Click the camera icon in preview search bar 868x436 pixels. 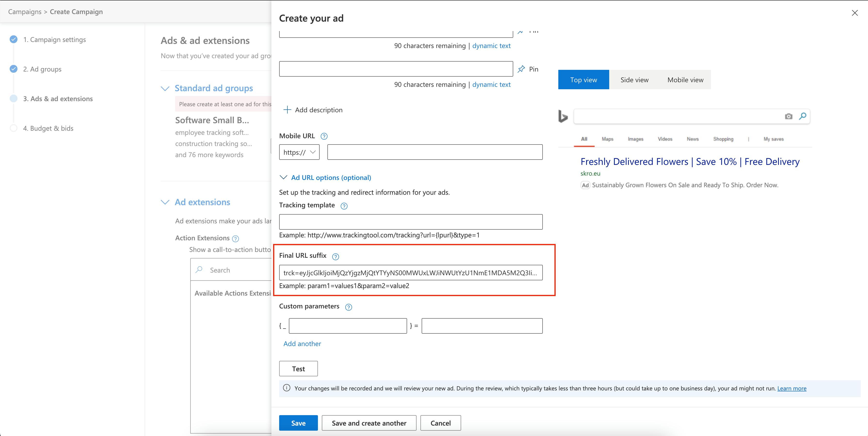[x=789, y=116]
